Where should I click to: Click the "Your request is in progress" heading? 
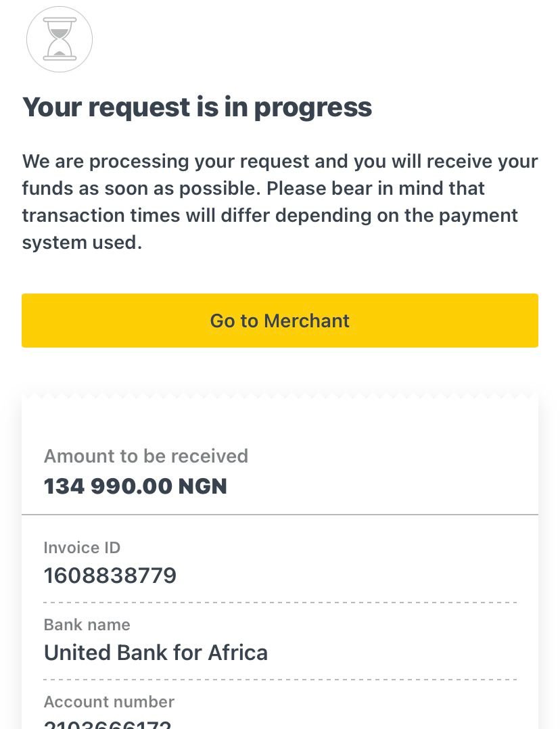[x=197, y=107]
